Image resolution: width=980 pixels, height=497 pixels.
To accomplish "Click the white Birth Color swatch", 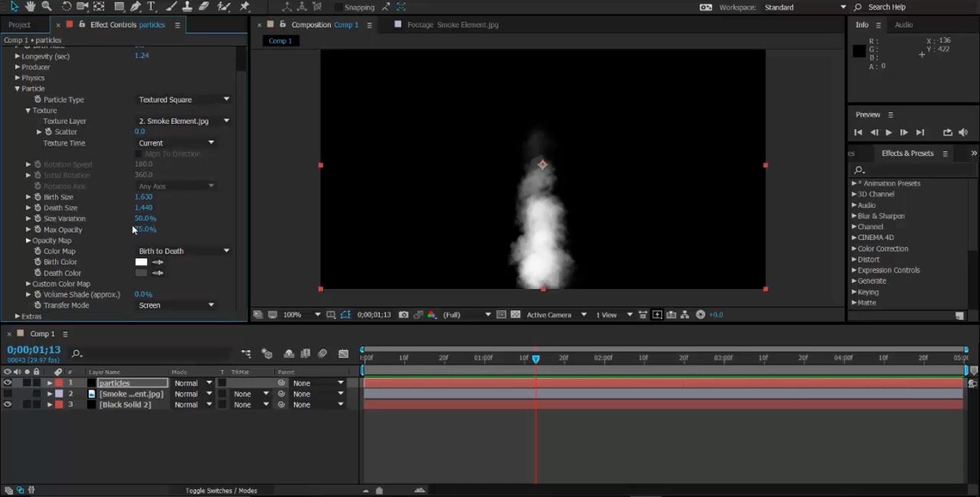I will tap(141, 262).
